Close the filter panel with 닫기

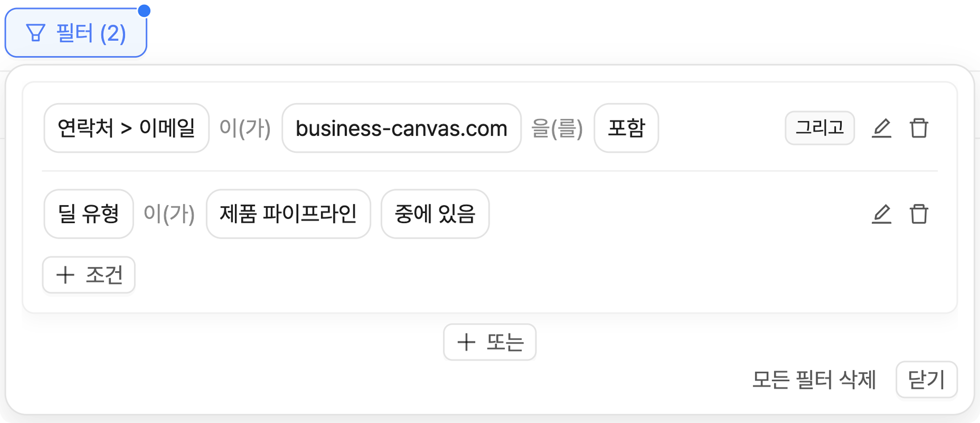(926, 380)
